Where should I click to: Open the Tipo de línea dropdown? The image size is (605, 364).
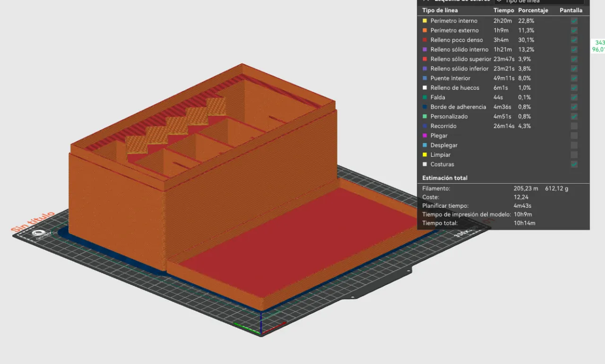coord(539,2)
